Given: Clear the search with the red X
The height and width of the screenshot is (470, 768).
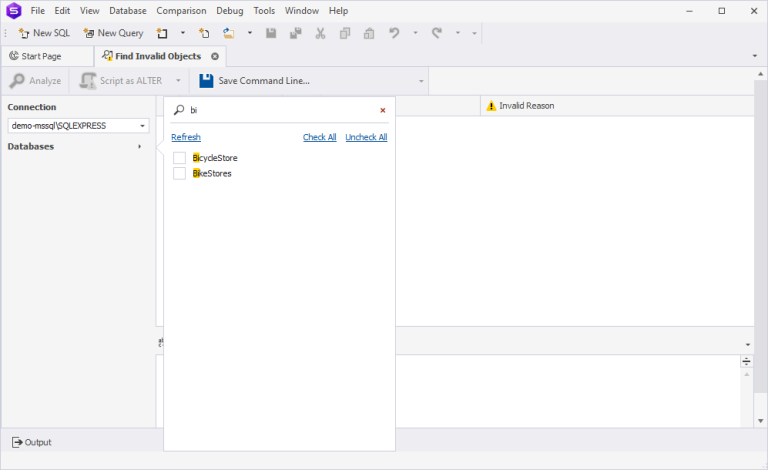Looking at the screenshot, I should pos(382,110).
